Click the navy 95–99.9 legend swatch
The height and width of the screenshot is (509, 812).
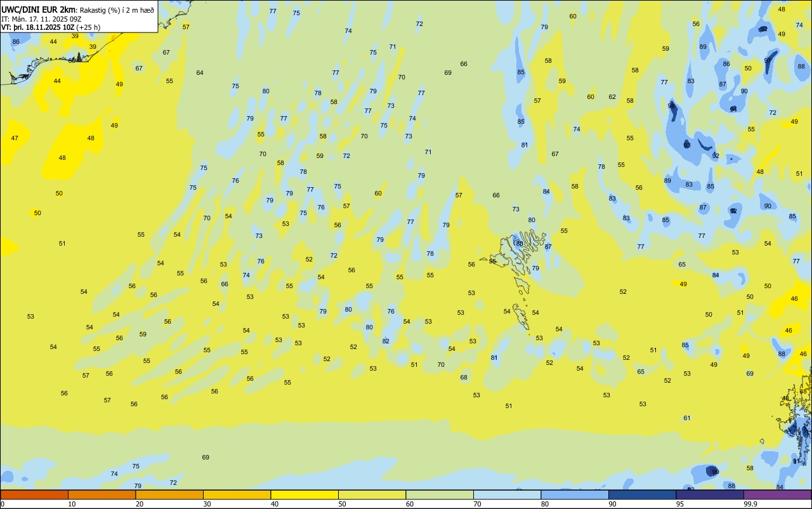710,494
